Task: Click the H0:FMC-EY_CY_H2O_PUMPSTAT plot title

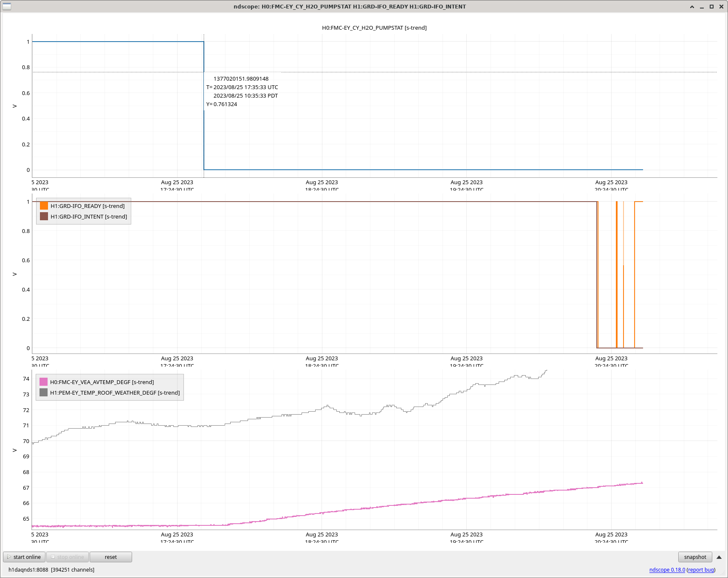Action: point(374,28)
